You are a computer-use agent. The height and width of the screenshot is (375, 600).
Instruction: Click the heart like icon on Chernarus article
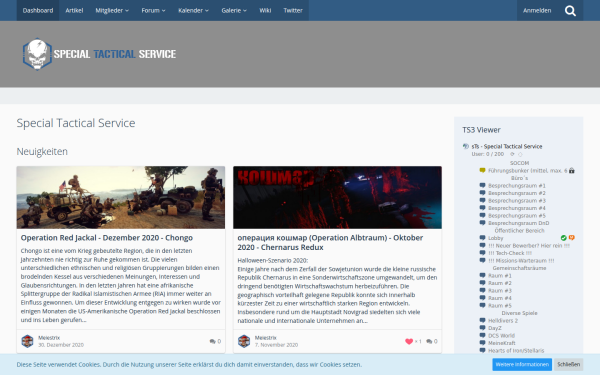(x=409, y=341)
